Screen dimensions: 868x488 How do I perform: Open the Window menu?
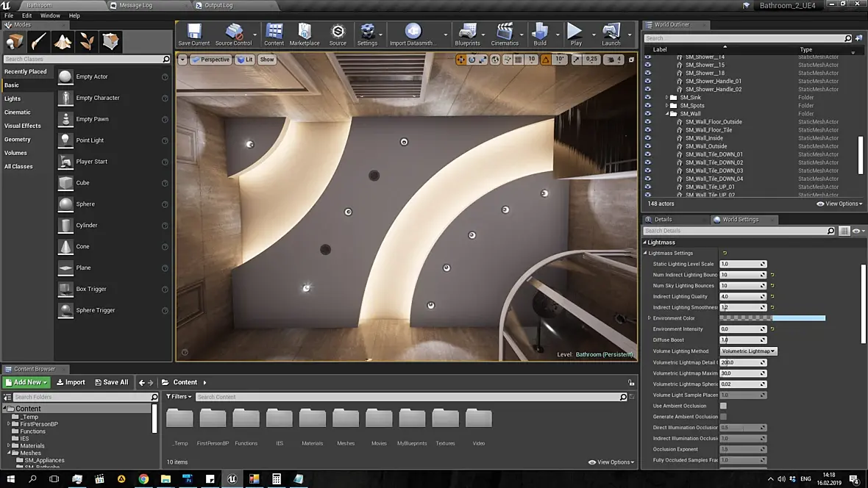pyautogui.click(x=50, y=15)
